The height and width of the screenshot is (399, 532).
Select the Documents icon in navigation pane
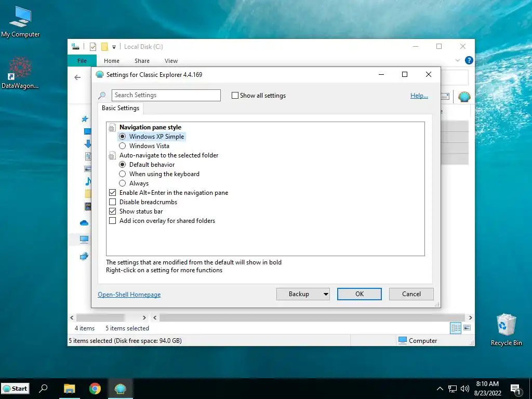pyautogui.click(x=88, y=156)
